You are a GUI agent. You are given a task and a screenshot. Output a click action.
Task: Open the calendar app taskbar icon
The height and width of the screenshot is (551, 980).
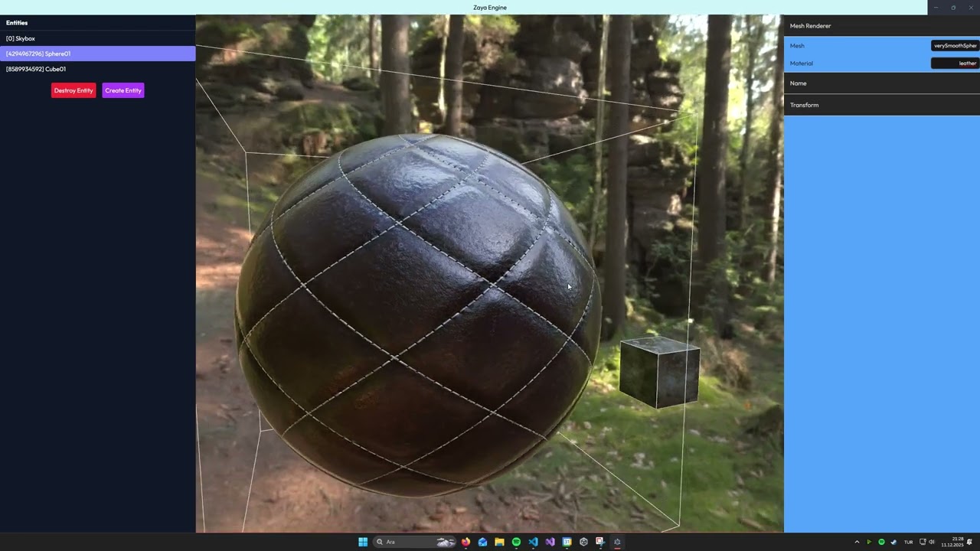point(567,542)
